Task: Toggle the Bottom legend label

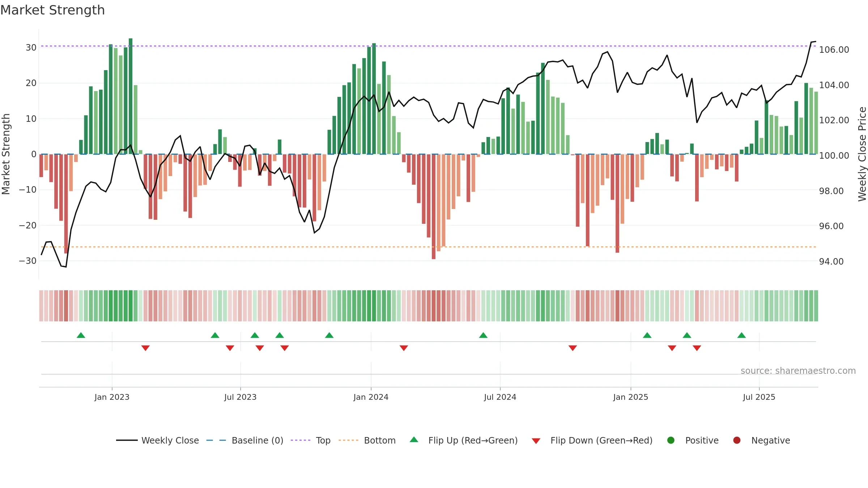Action: 380,440
